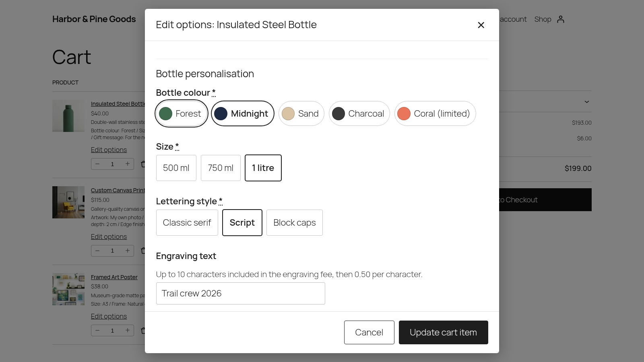Open the Shop link in header

tap(543, 19)
